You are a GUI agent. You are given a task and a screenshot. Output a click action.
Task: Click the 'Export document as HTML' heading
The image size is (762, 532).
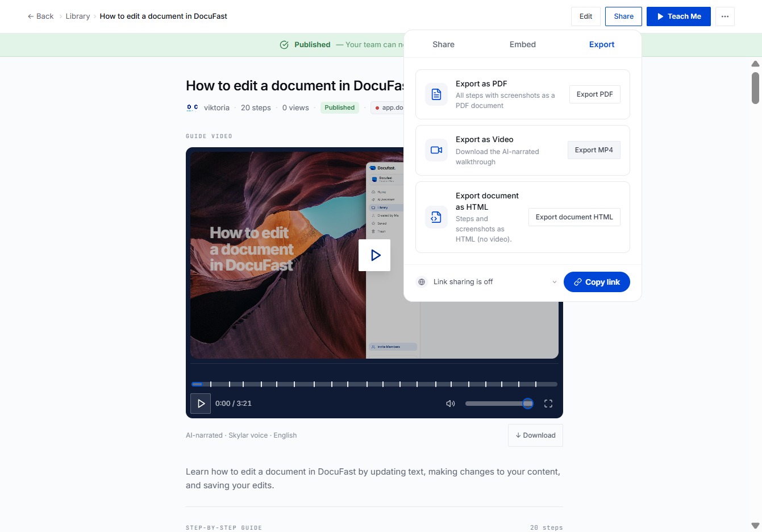[x=487, y=201]
